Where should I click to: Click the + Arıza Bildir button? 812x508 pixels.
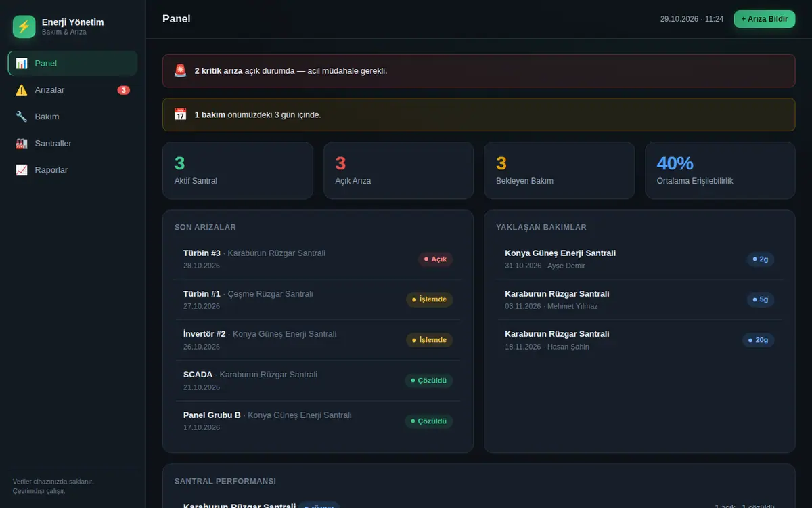coord(764,19)
